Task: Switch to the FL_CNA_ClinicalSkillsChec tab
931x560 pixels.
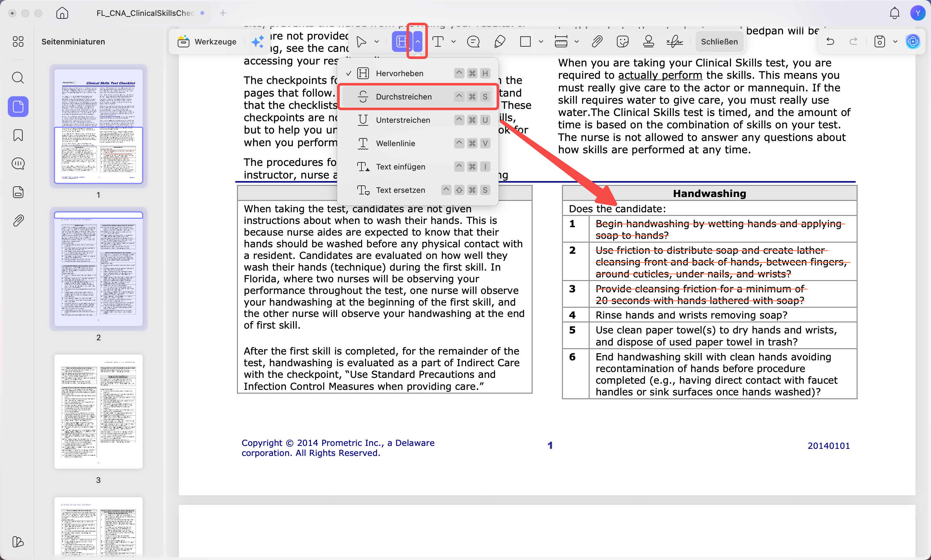Action: click(150, 13)
